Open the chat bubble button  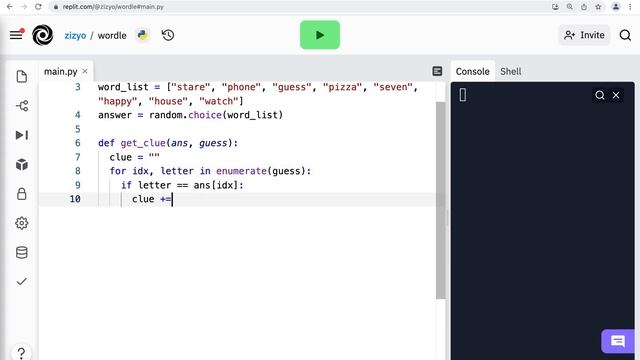(x=618, y=341)
